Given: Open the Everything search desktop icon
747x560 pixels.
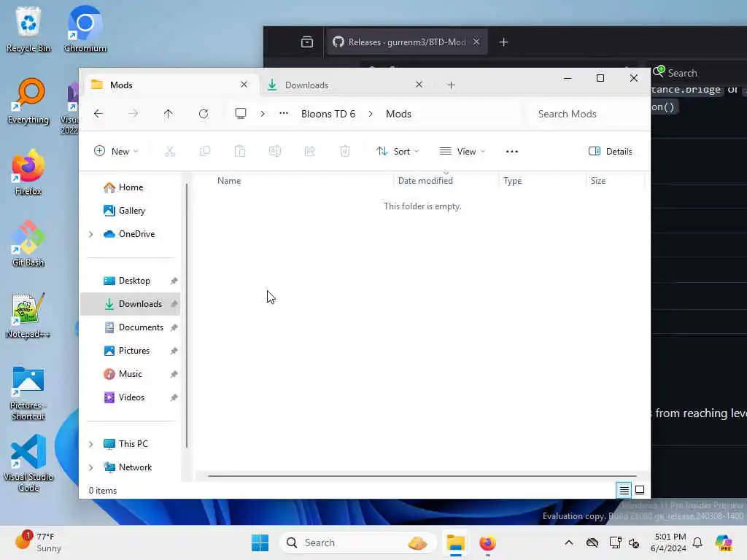Looking at the screenshot, I should [28, 101].
